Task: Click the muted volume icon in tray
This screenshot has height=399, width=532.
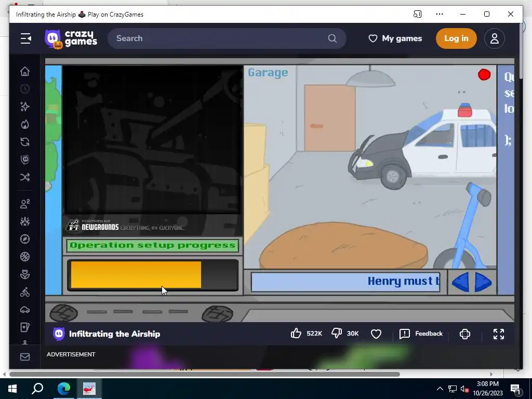Action: (464, 389)
